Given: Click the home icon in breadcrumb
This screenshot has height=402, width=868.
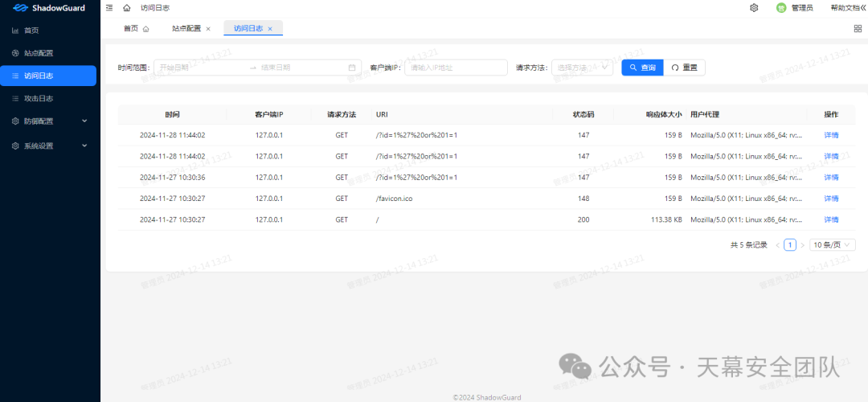Looking at the screenshot, I should (x=126, y=8).
